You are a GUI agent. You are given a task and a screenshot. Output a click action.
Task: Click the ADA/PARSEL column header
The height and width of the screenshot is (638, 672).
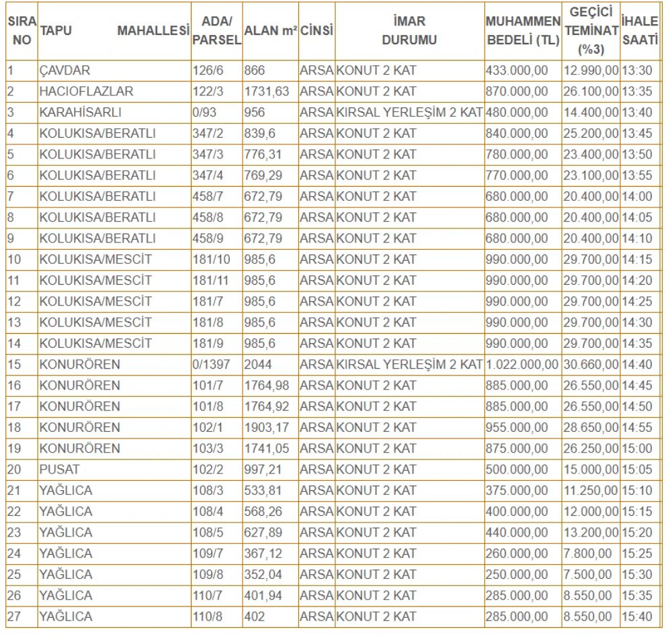click(216, 32)
